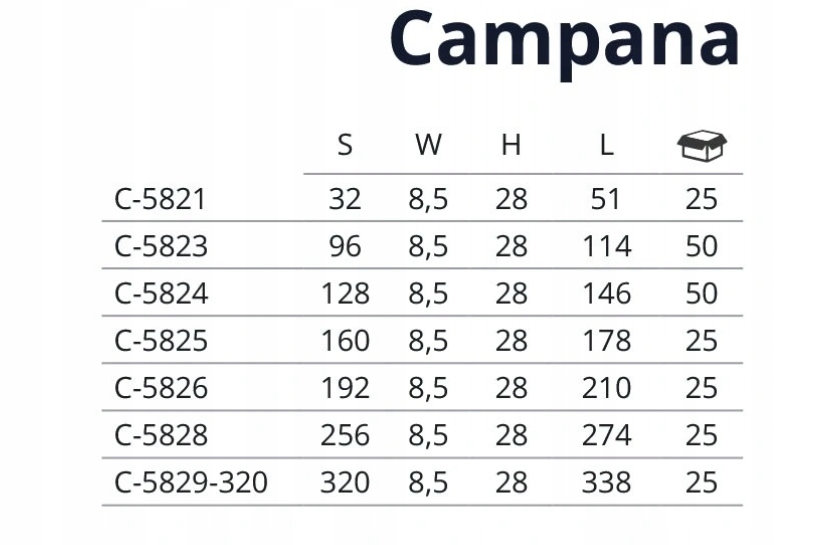Click product code C-5826

tap(161, 388)
